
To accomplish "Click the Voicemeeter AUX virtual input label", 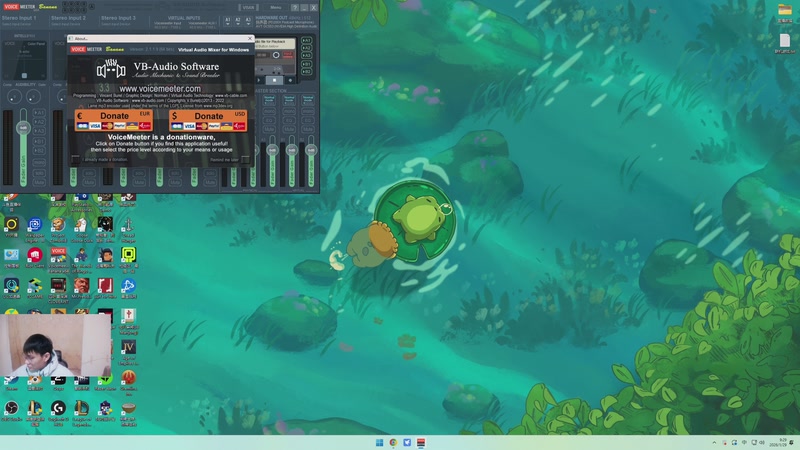I will [202, 23].
